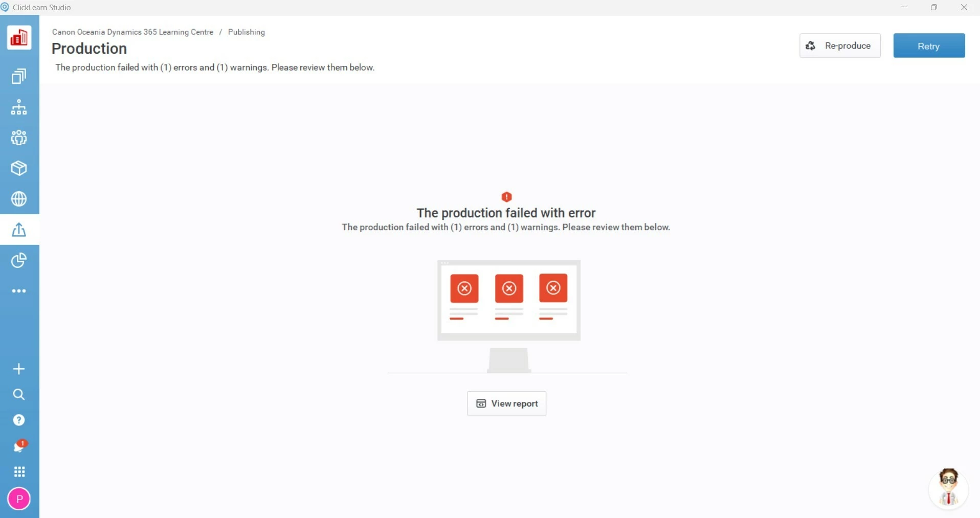The image size is (980, 518).
Task: Open the globe languages icon in sidebar
Action: 19,199
